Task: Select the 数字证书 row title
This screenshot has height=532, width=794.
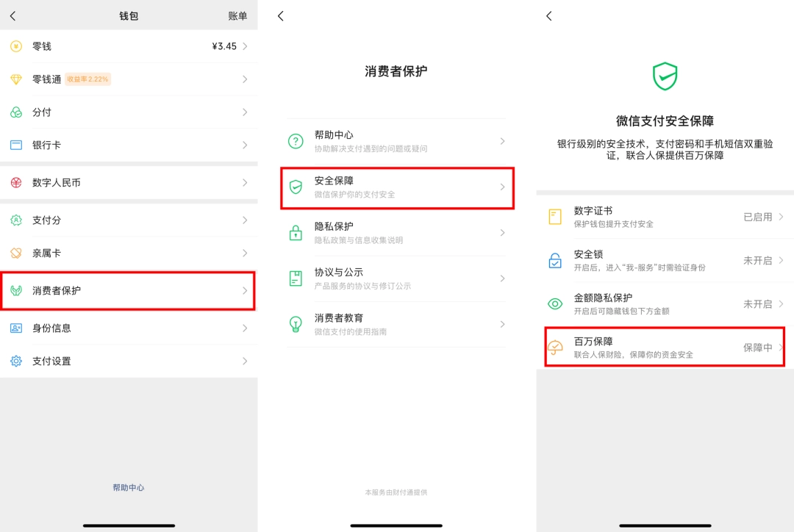Action: click(593, 211)
